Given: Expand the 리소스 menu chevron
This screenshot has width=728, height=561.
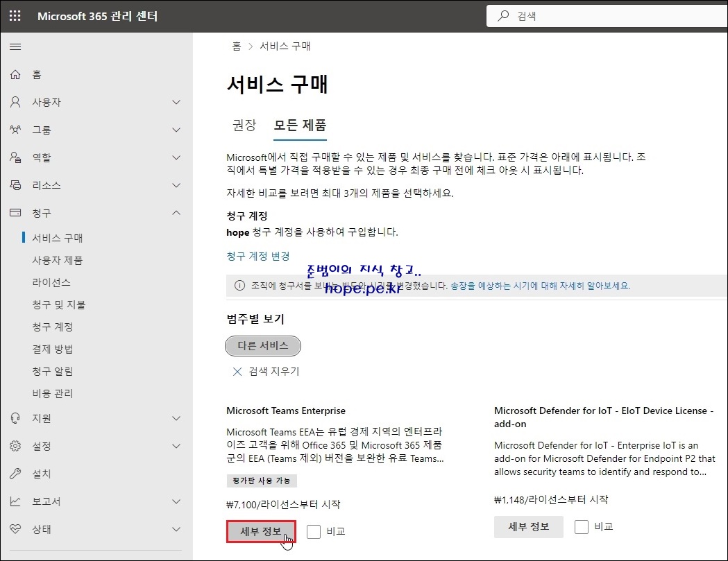Looking at the screenshot, I should (x=176, y=185).
